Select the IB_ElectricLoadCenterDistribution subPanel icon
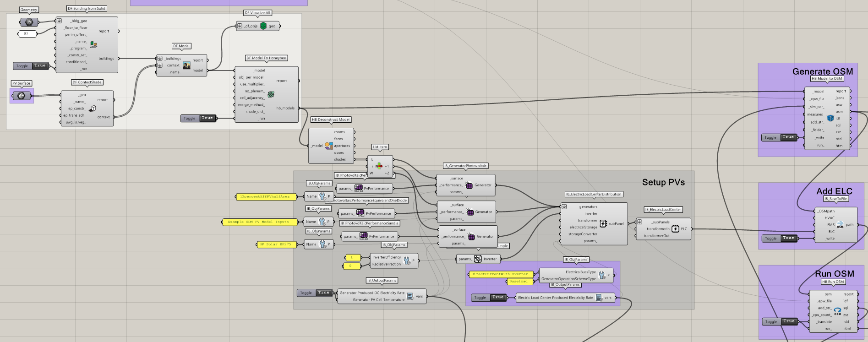Screen dimensions: 868x342 (603, 224)
